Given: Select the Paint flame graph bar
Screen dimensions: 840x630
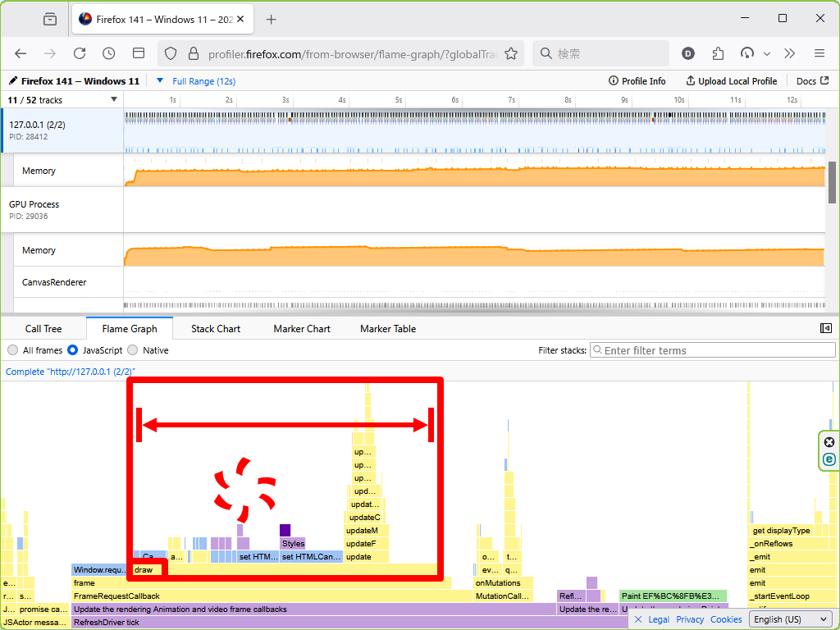Looking at the screenshot, I should [673, 596].
